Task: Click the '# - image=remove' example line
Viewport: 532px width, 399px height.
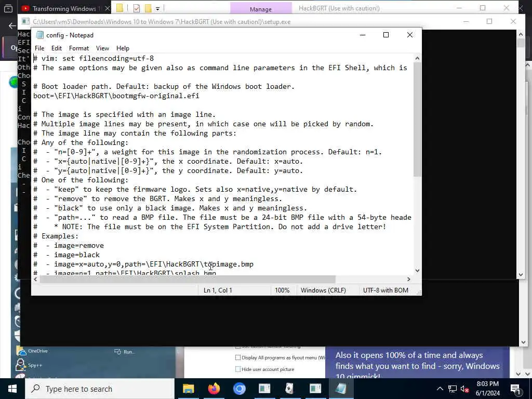Action: tap(69, 245)
